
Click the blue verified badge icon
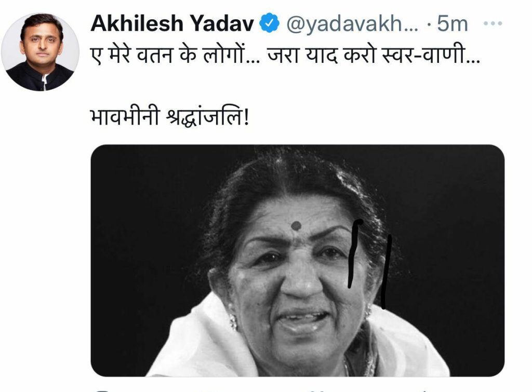270,23
